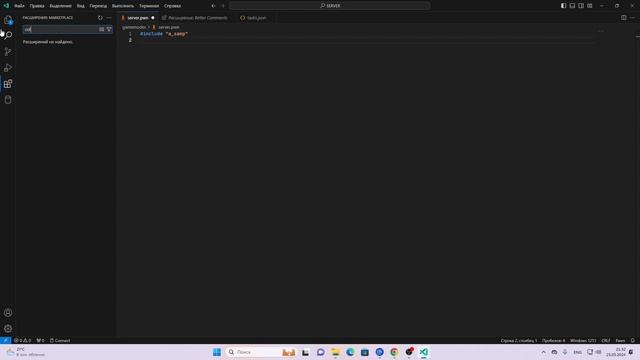Close the unsaved server.pwn tab dot
Screen dimensions: 640x360
click(153, 18)
